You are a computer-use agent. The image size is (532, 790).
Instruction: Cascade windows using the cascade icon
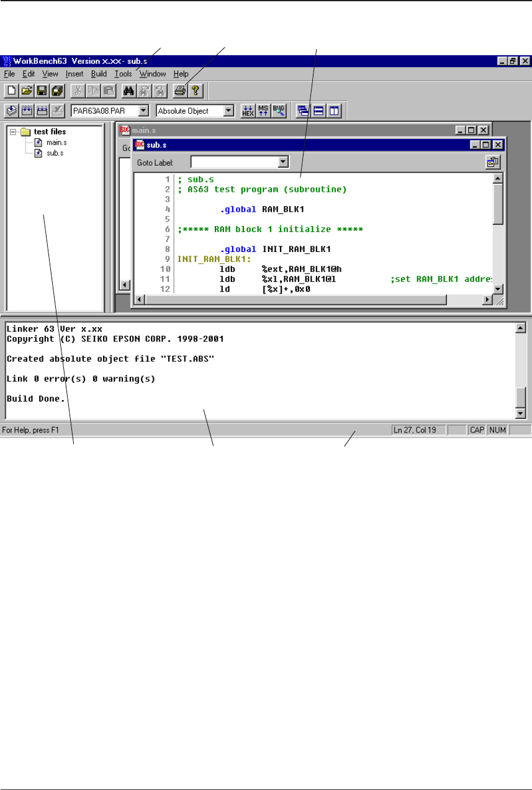click(x=304, y=111)
